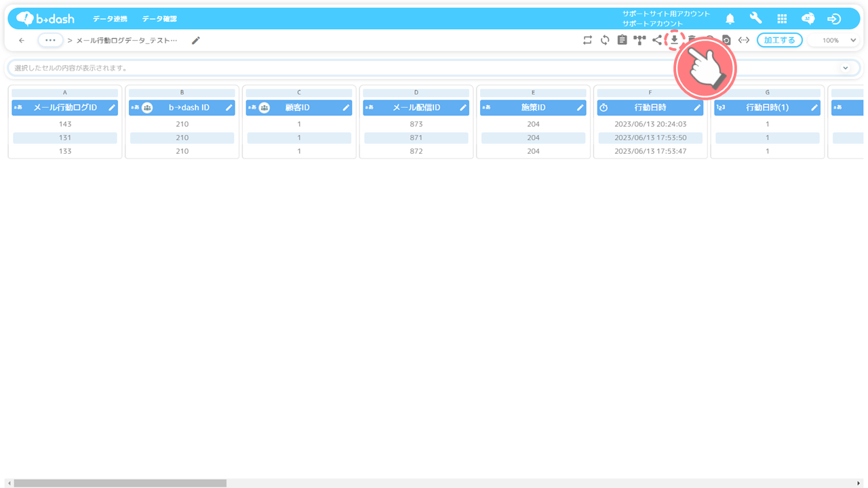
Task: Click the people icon on 顧客ID
Action: 264,108
